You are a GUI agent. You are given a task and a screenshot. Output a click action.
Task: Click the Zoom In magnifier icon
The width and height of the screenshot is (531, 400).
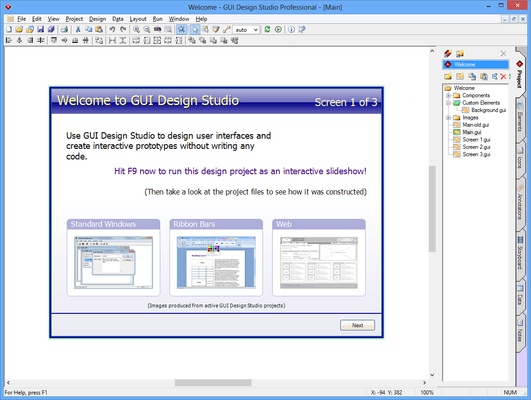[136, 29]
